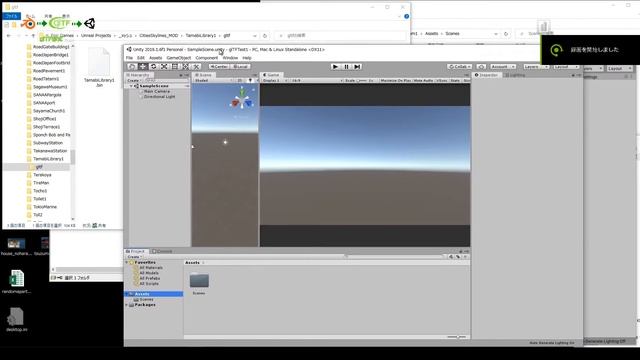The width and height of the screenshot is (640, 360).
Task: Toggle Scene view lighting bulb icon
Action: pos(250,80)
